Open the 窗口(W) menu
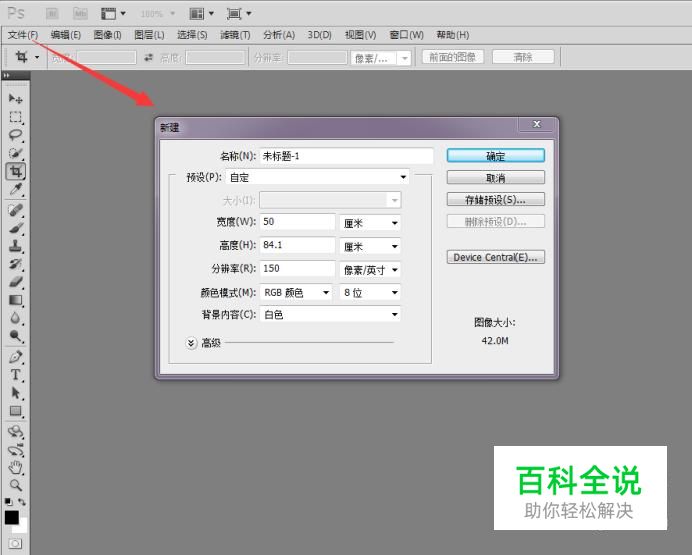The width and height of the screenshot is (692, 555). (x=406, y=35)
